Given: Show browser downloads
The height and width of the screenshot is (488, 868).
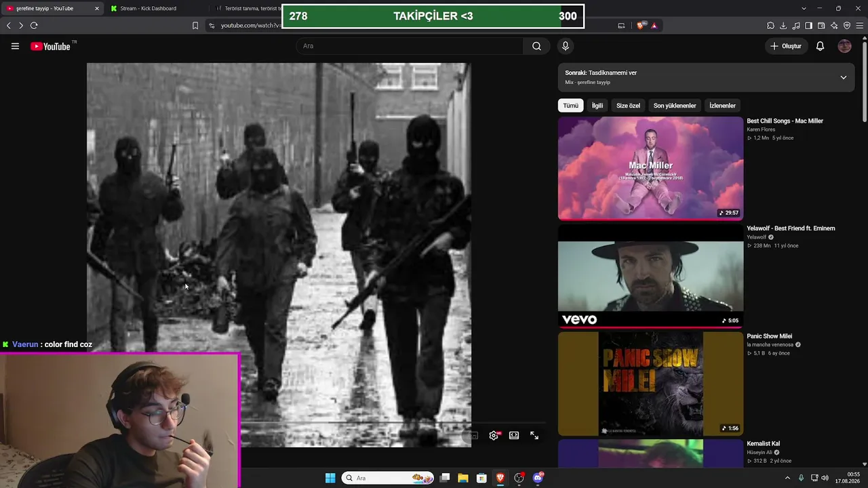Looking at the screenshot, I should (783, 26).
